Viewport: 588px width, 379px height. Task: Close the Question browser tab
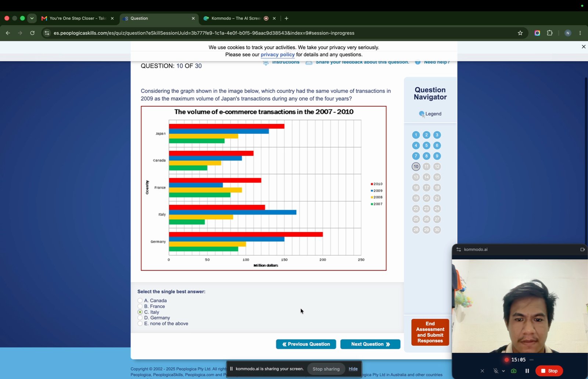point(193,18)
